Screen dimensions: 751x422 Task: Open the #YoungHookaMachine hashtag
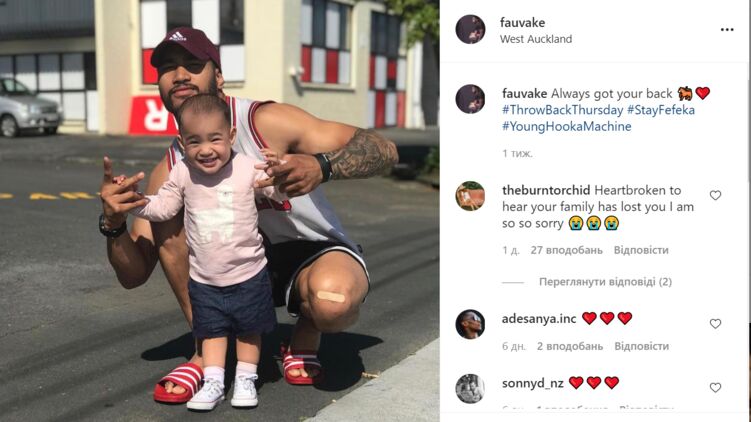pyautogui.click(x=567, y=126)
